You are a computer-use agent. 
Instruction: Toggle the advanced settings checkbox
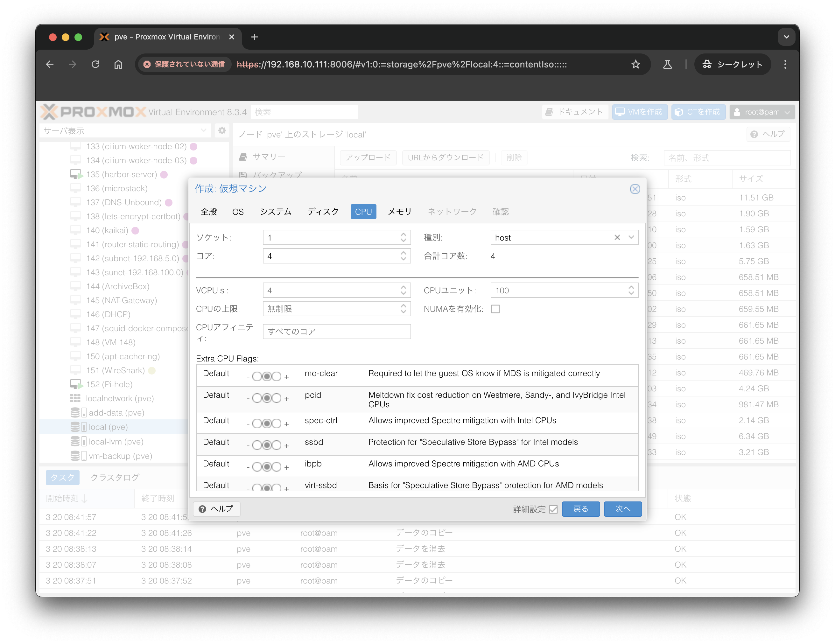point(553,509)
